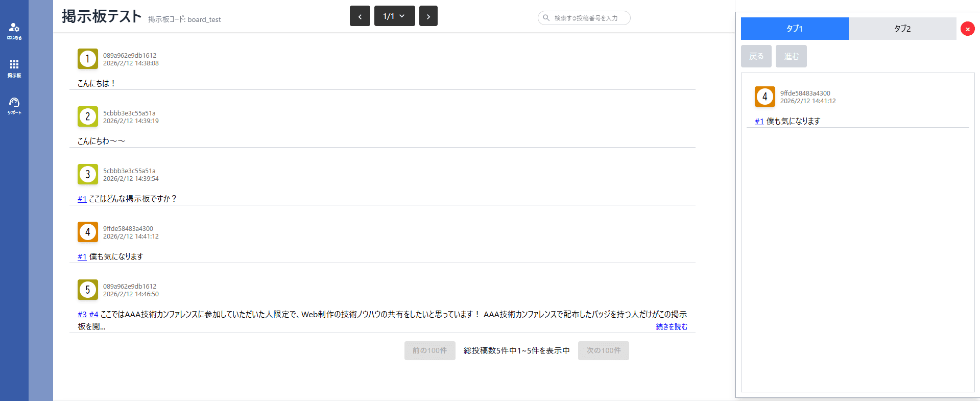Switch to タブ2 tab
Image resolution: width=980 pixels, height=401 pixels.
902,29
